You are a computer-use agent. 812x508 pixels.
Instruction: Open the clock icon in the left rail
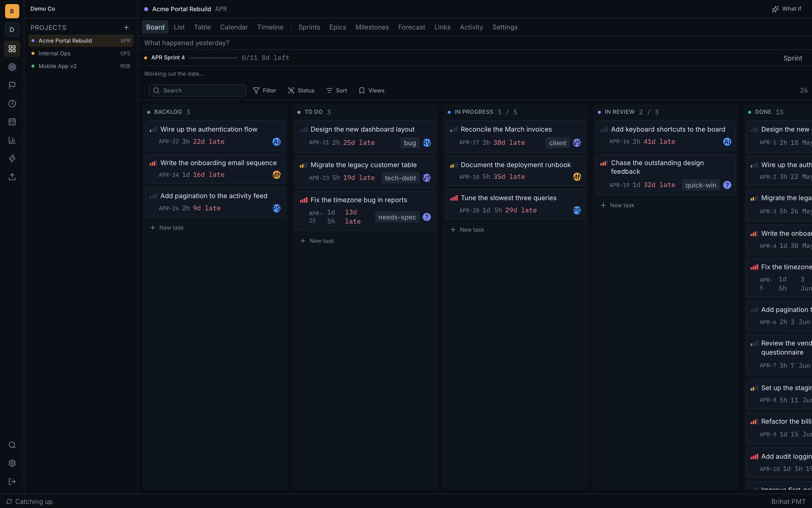12,104
